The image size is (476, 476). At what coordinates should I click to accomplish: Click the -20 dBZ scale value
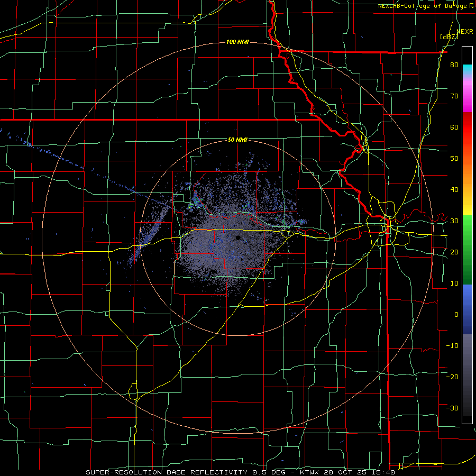(452, 377)
